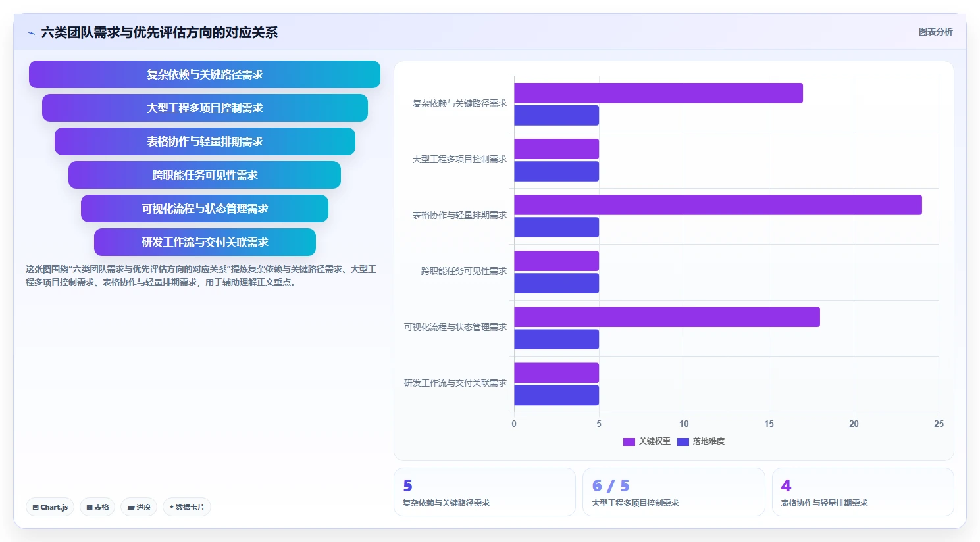Click the x-axis tick value 25

click(x=939, y=424)
